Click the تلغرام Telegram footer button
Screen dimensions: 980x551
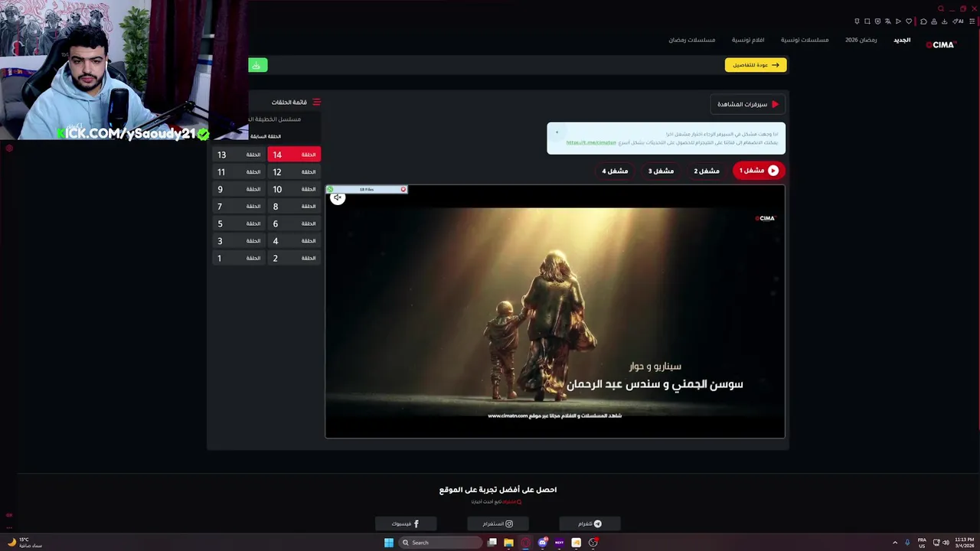(x=590, y=523)
